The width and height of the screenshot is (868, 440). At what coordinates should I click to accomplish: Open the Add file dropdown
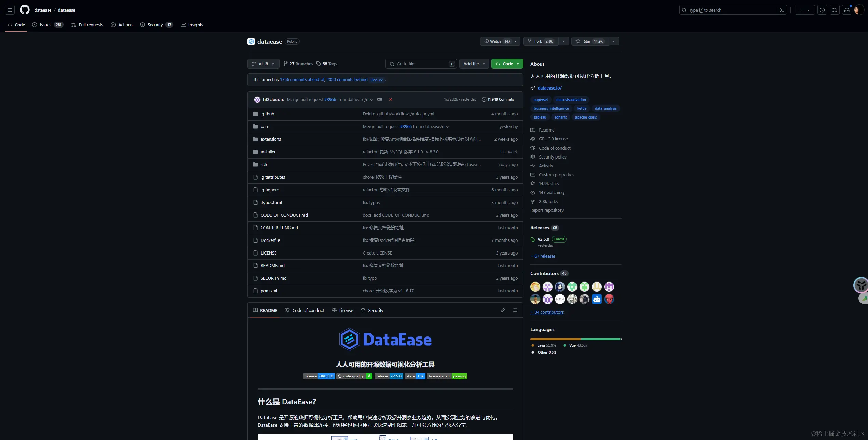tap(474, 64)
